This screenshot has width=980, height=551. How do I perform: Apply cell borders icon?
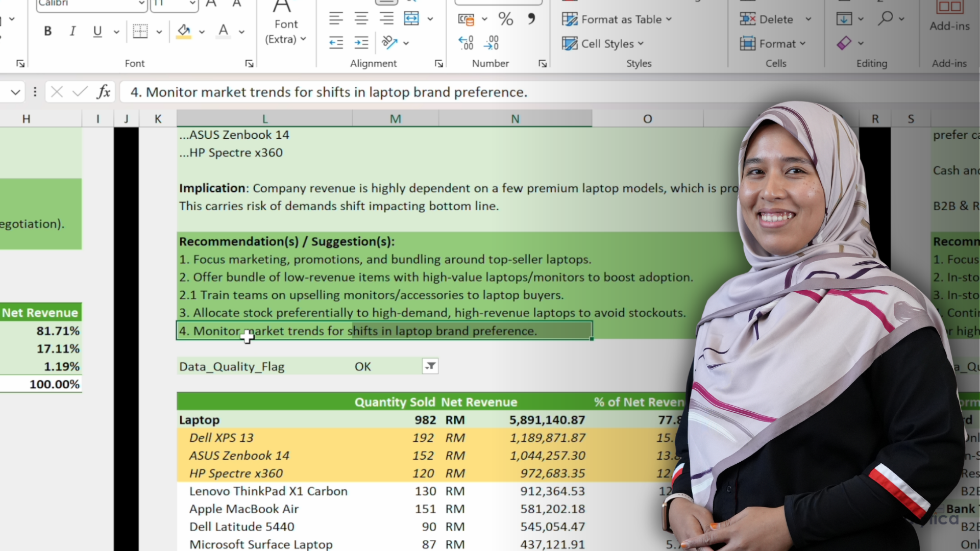140,31
